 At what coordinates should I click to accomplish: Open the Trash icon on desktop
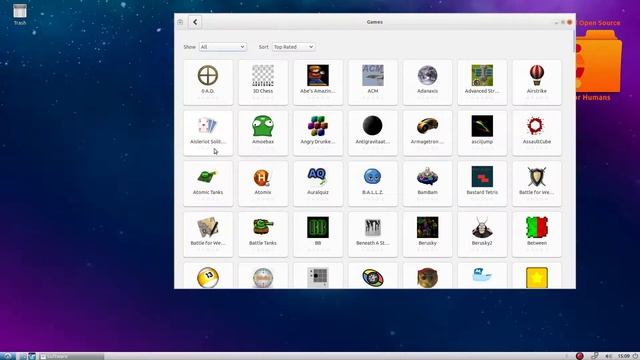[20, 14]
